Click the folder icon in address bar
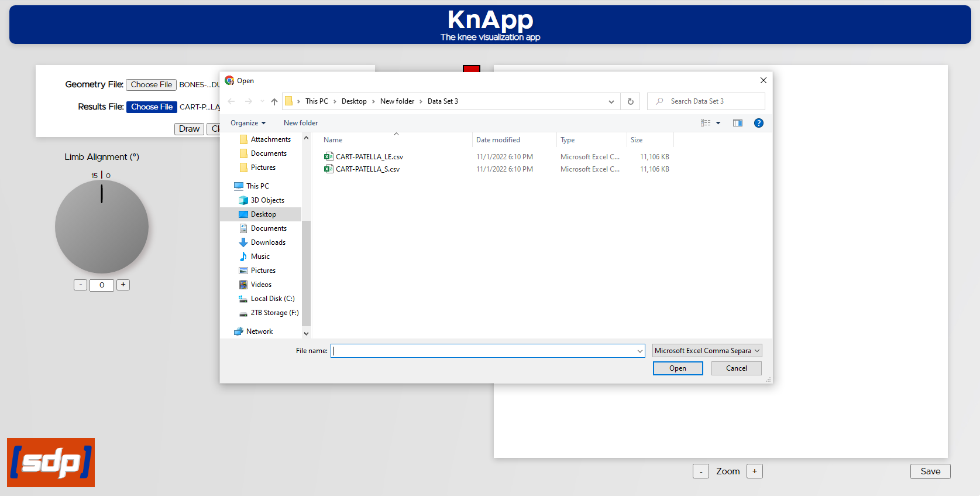 point(289,101)
